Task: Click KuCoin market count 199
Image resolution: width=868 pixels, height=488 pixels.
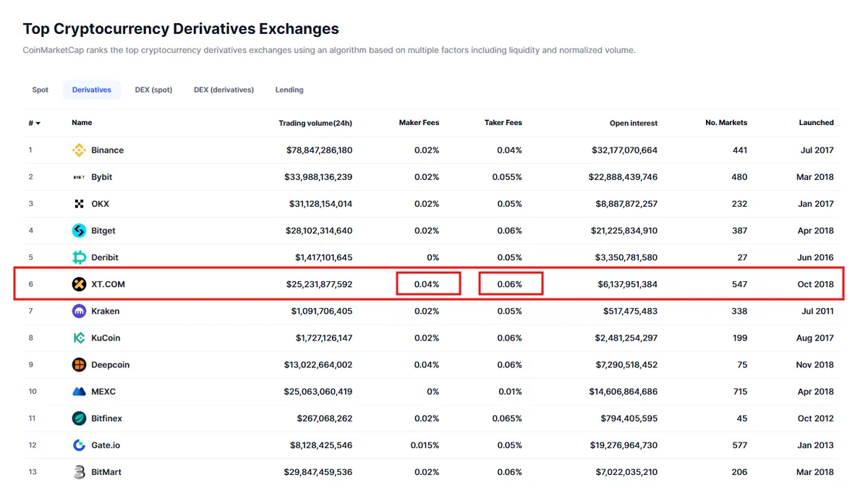Action: pyautogui.click(x=739, y=338)
